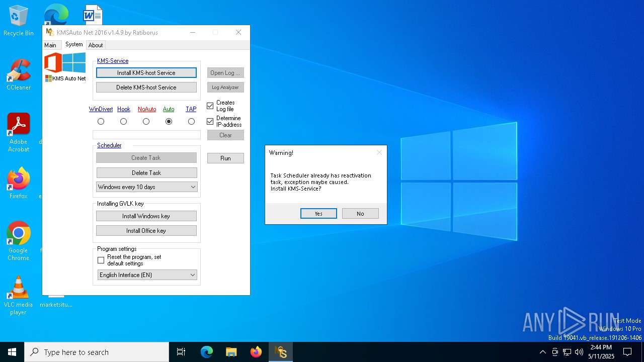Click the taskbar search box
Screen dimensions: 644x362
pos(97,352)
